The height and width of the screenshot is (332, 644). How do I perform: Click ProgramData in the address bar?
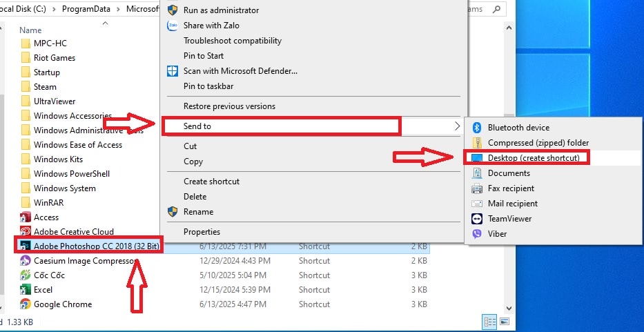click(x=87, y=9)
